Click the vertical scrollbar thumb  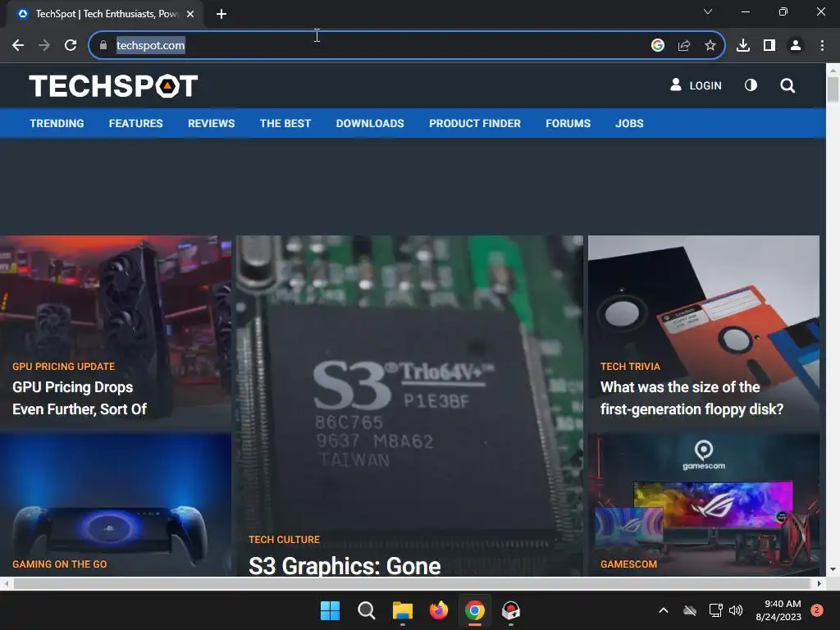point(833,89)
